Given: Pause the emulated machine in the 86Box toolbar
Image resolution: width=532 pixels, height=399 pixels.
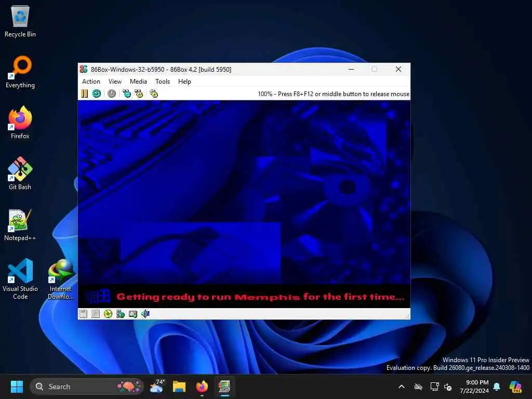Looking at the screenshot, I should 85,94.
